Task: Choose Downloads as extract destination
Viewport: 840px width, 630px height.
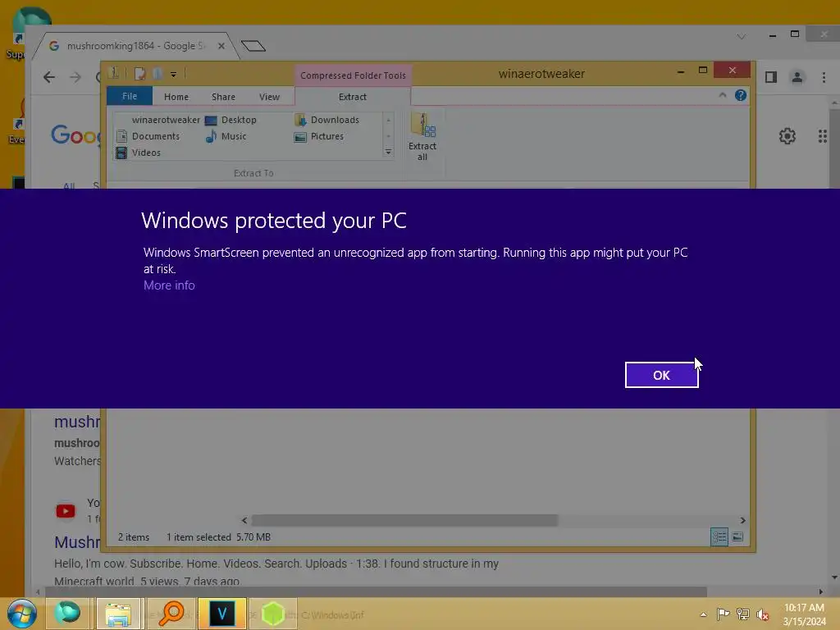Action: click(326, 120)
